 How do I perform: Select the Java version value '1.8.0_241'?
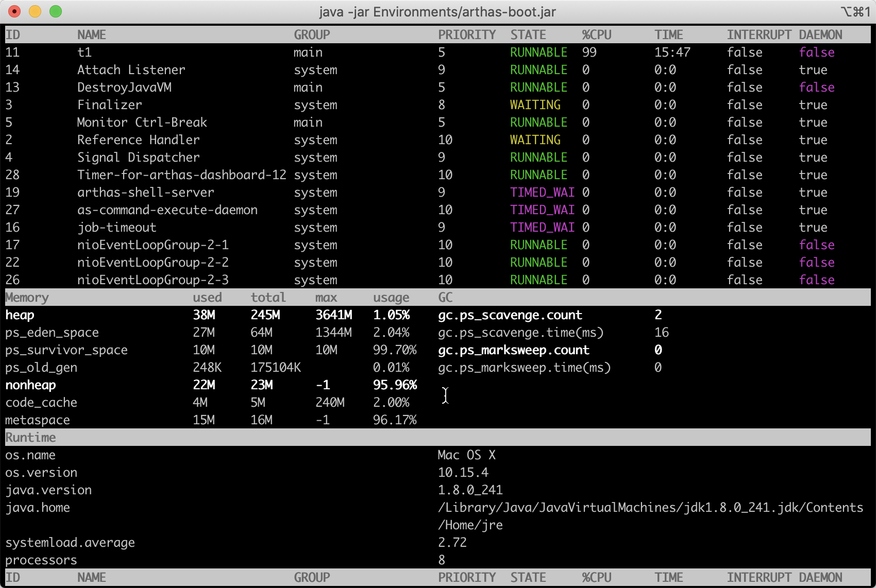[x=470, y=490]
